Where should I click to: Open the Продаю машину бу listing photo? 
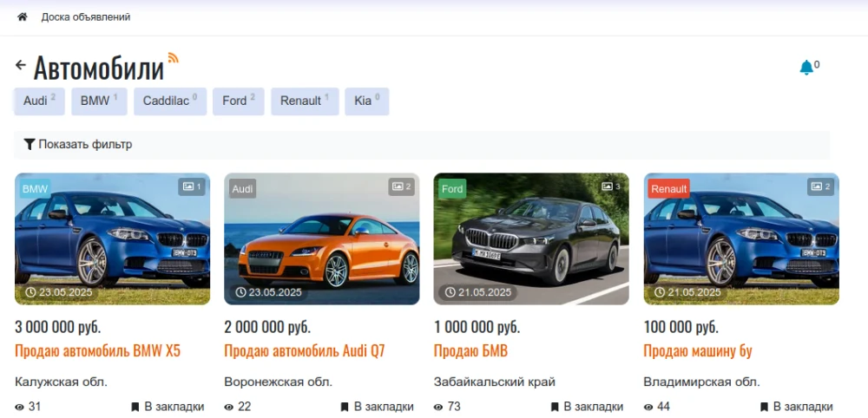coord(741,238)
